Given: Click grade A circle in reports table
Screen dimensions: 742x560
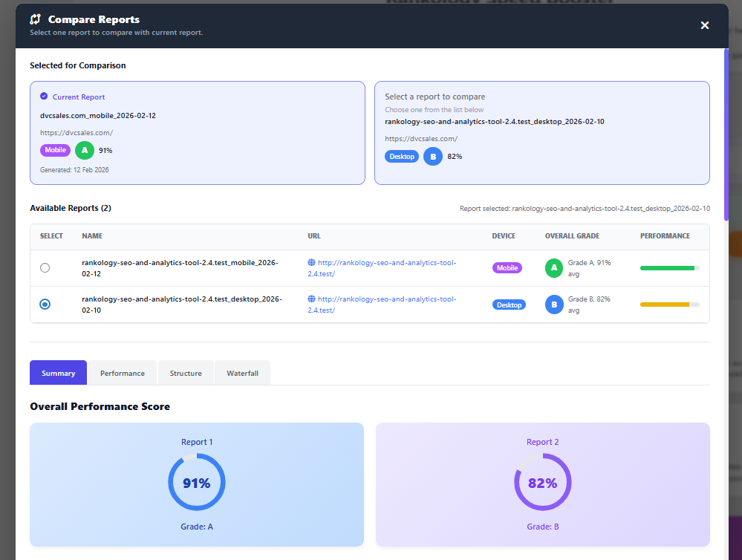Looking at the screenshot, I should 554,267.
